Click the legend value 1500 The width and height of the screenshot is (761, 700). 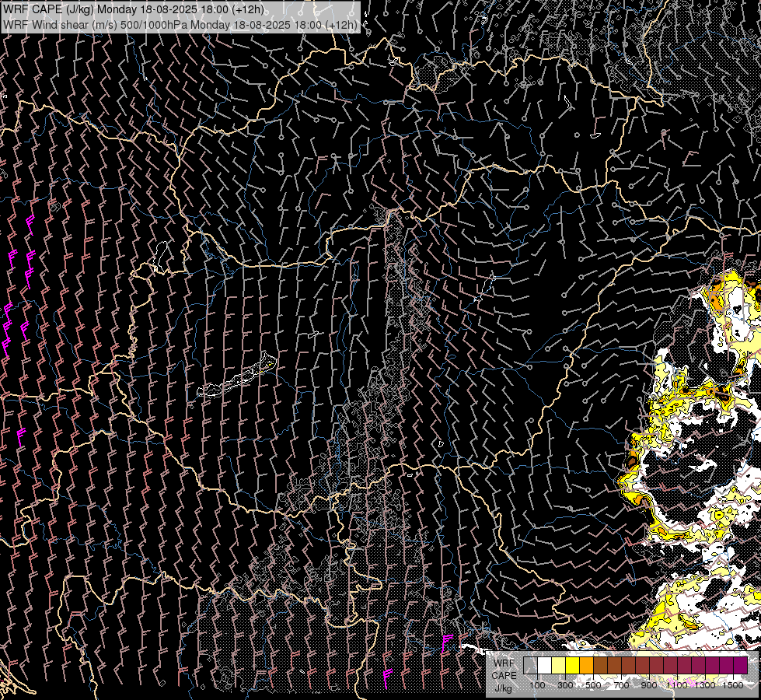point(733,685)
